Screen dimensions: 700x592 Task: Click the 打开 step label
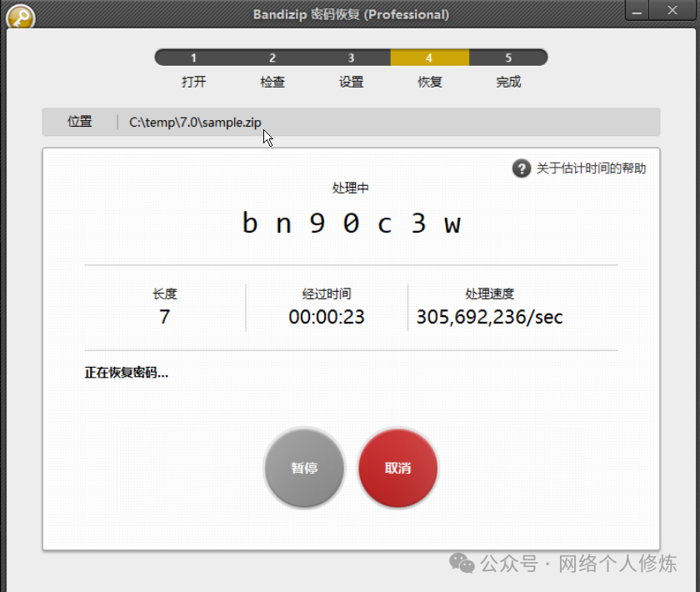point(193,82)
